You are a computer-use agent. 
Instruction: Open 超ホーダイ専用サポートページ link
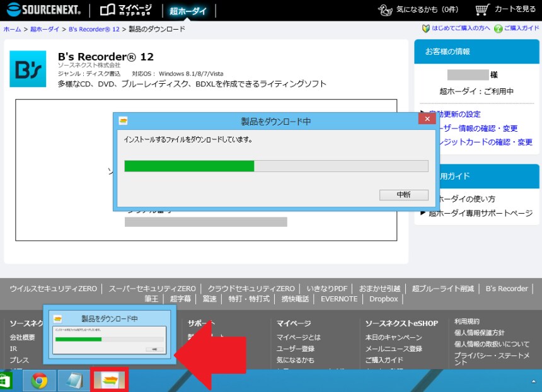(480, 213)
